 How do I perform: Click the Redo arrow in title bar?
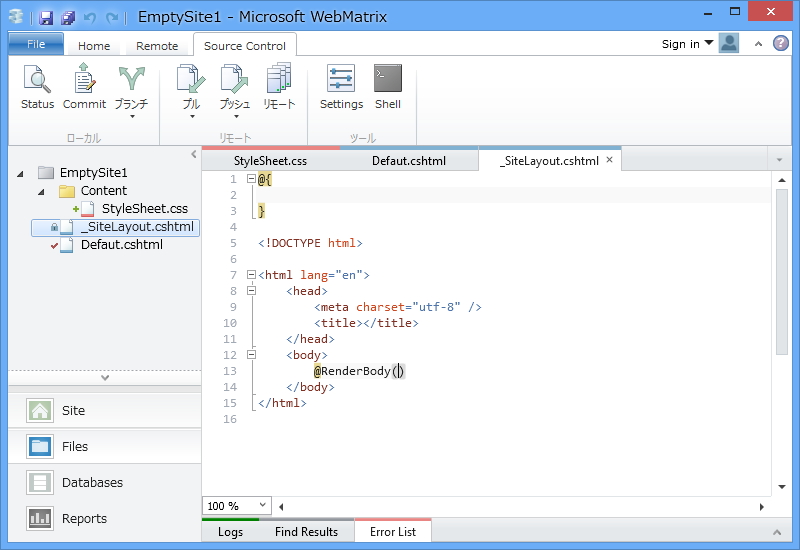112,18
